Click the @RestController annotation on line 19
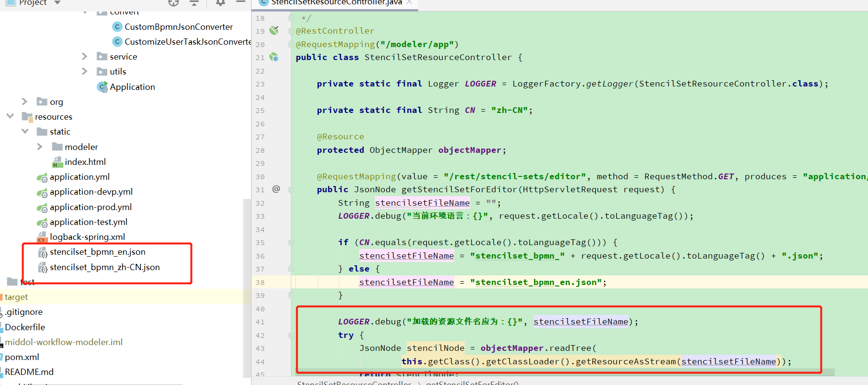 coord(335,31)
